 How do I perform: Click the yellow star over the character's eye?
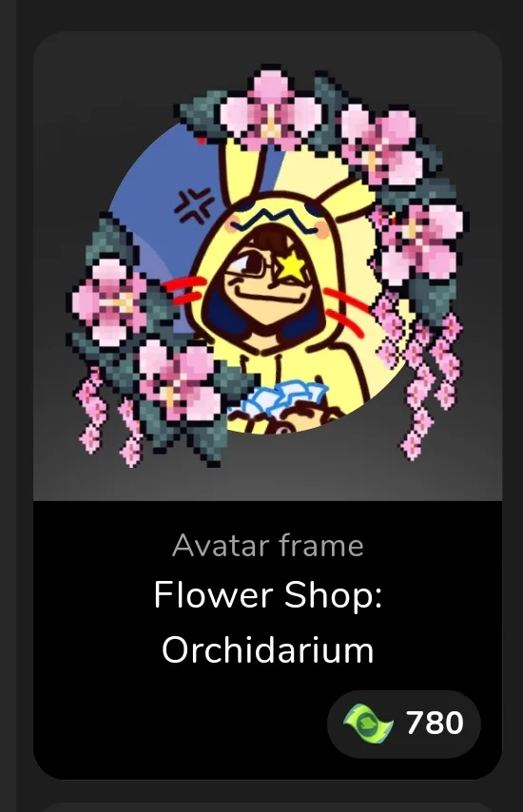click(293, 265)
